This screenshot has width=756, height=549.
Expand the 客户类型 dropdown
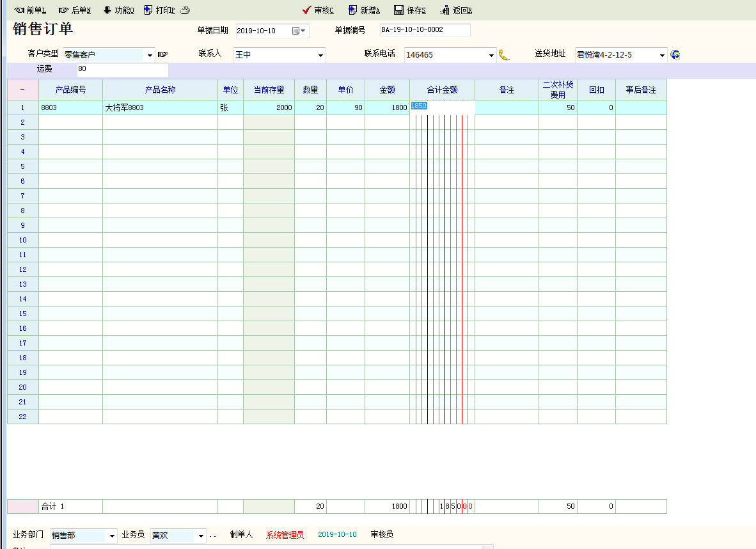click(150, 56)
